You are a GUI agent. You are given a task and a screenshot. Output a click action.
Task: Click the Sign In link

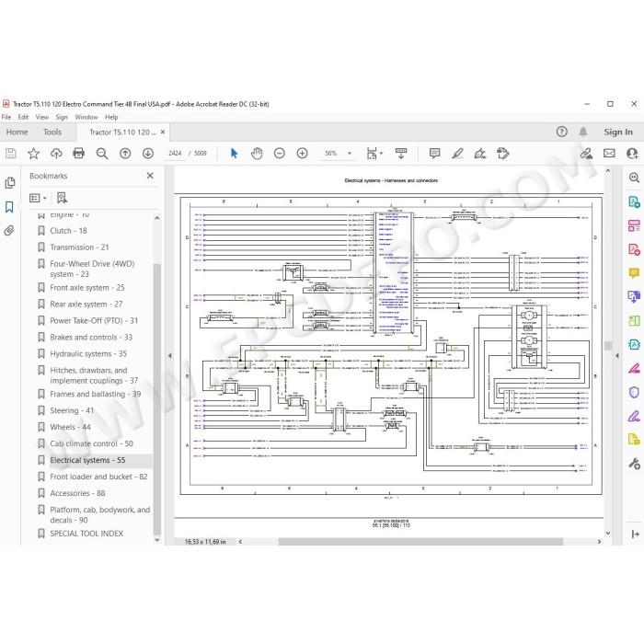pos(617,132)
